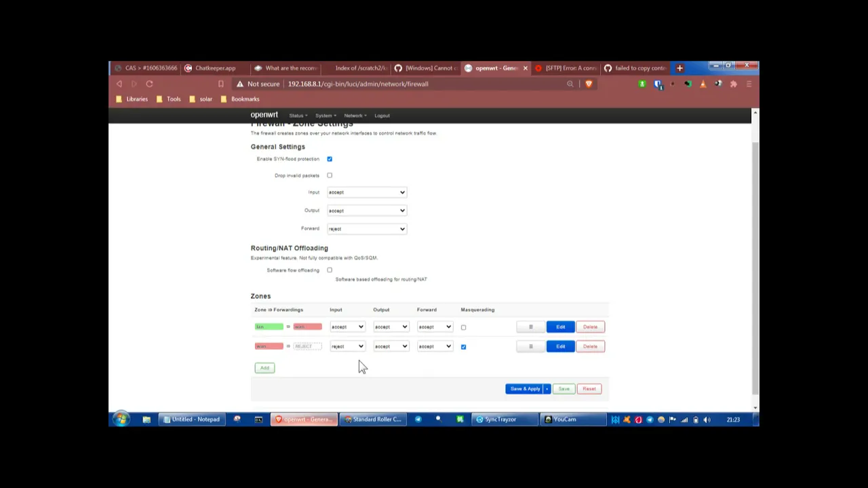Image resolution: width=868 pixels, height=488 pixels.
Task: Add a new firewall zone
Action: [x=264, y=368]
